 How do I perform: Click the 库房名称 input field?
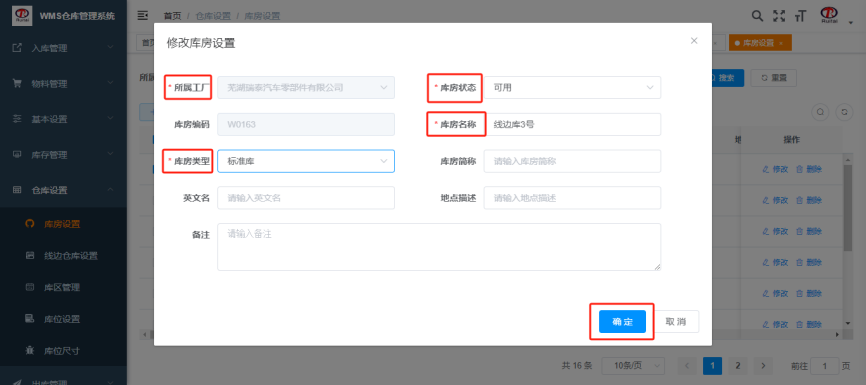click(x=572, y=124)
